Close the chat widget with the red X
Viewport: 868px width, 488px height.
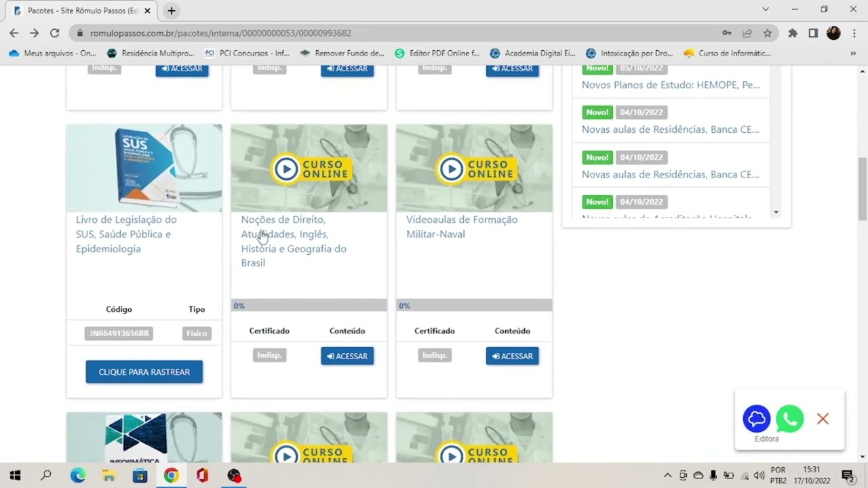823,419
